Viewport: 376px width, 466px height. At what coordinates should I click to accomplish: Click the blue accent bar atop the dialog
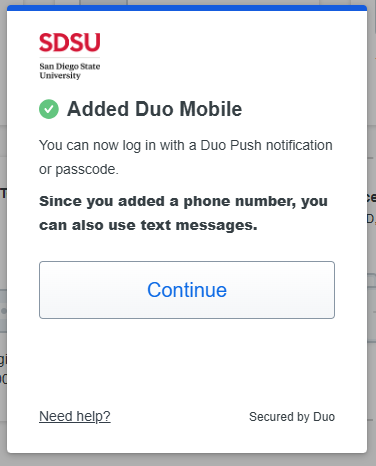pyautogui.click(x=187, y=8)
